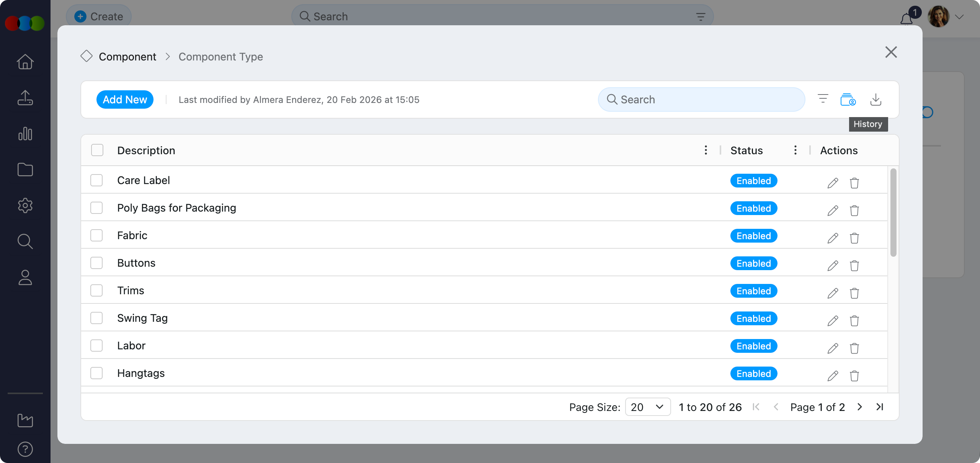
Task: Toggle the select-all header checkbox
Action: (x=97, y=150)
